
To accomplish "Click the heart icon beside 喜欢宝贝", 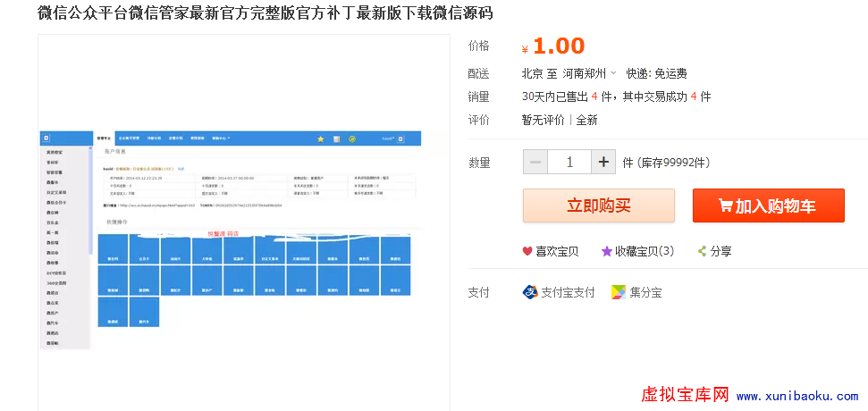I will [x=527, y=251].
